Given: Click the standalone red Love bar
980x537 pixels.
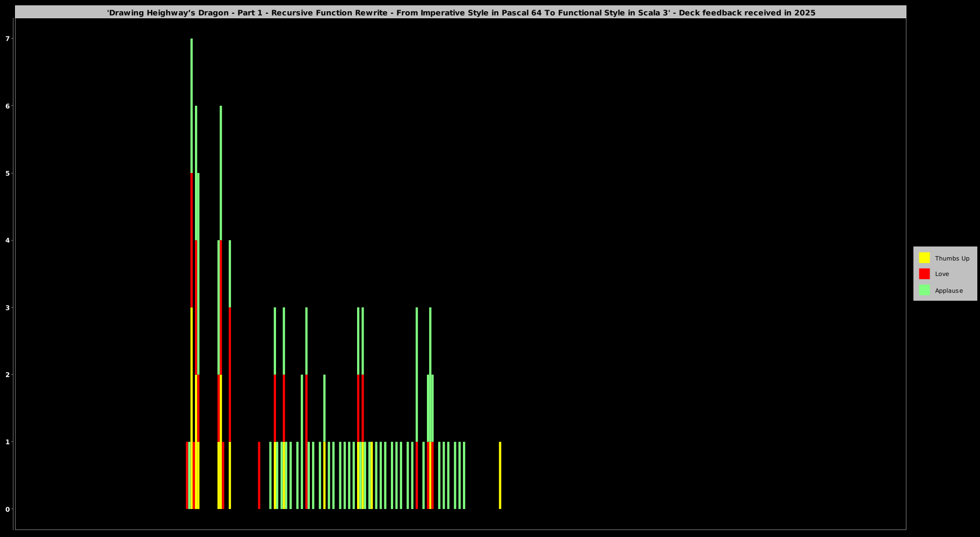Looking at the screenshot, I should [259, 475].
